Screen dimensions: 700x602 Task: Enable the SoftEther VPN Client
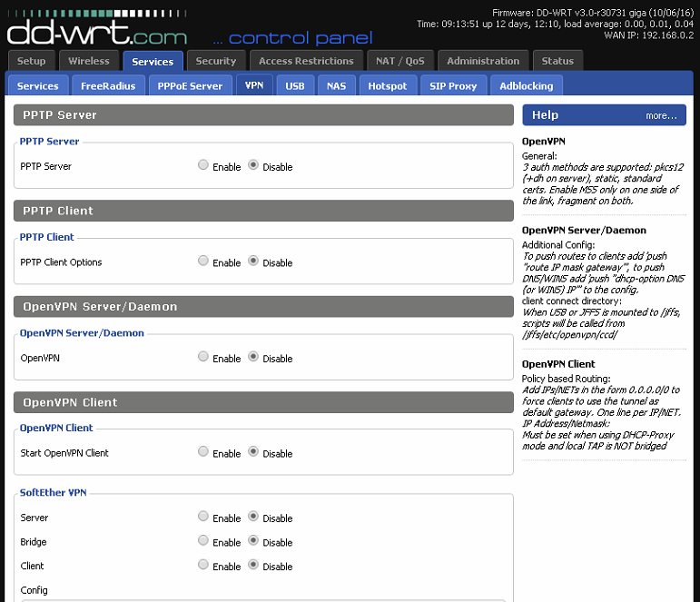tap(203, 565)
